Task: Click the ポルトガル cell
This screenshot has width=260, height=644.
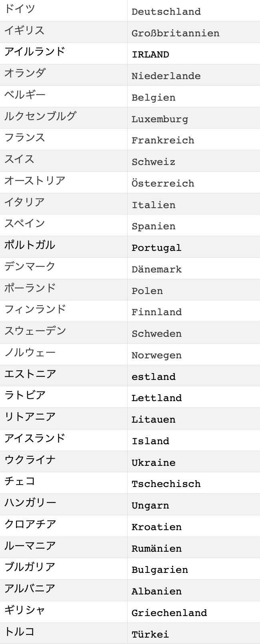Action: pyautogui.click(x=30, y=245)
